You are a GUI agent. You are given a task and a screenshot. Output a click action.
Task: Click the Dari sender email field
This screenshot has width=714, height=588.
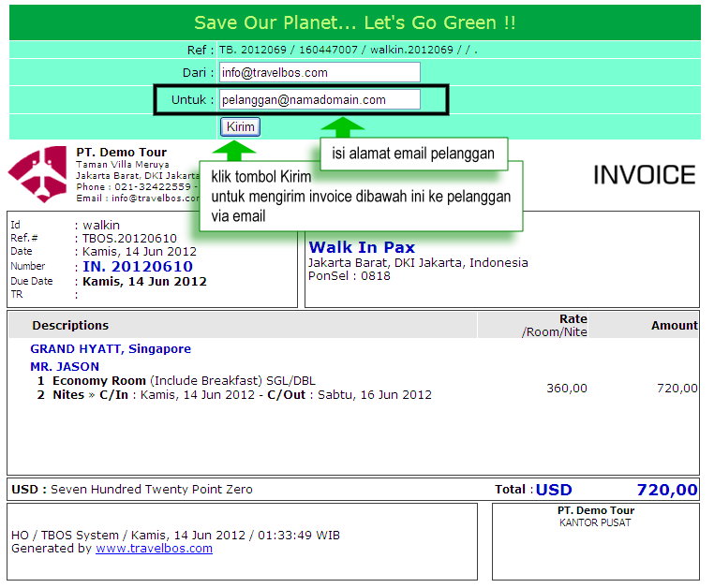coord(320,72)
